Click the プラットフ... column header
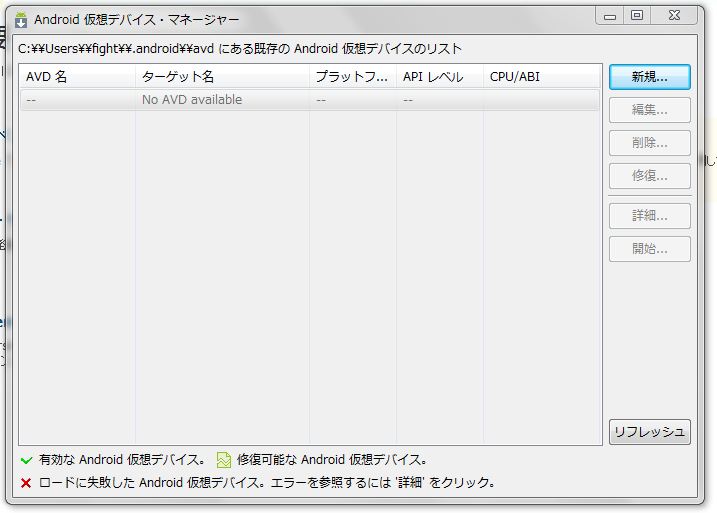The image size is (717, 513). (x=353, y=76)
